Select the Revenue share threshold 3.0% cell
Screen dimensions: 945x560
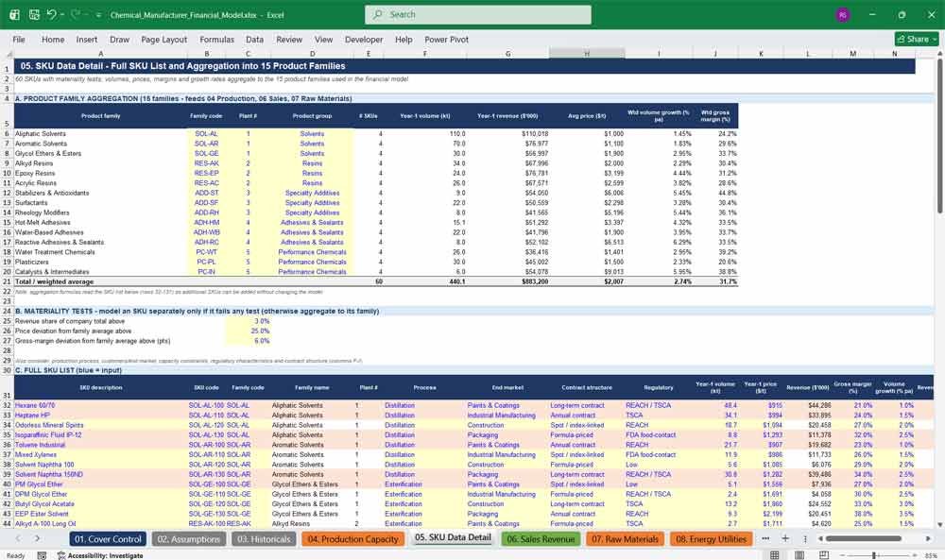tap(249, 321)
